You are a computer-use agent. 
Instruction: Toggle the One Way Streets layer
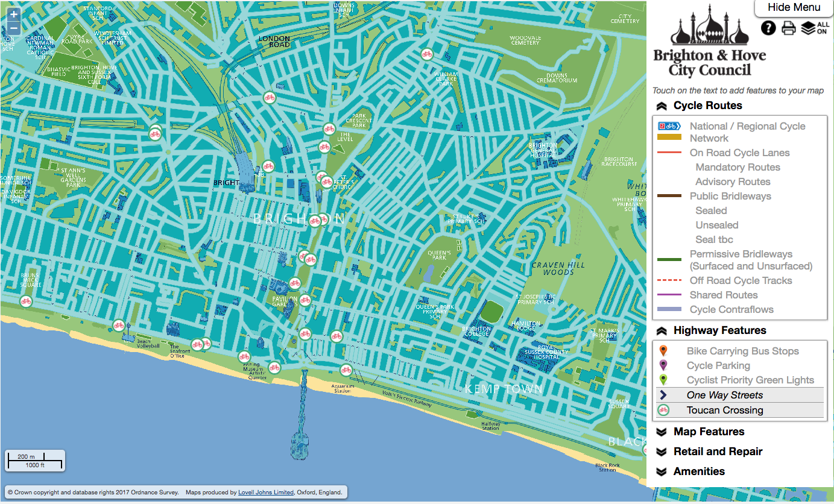(x=724, y=395)
